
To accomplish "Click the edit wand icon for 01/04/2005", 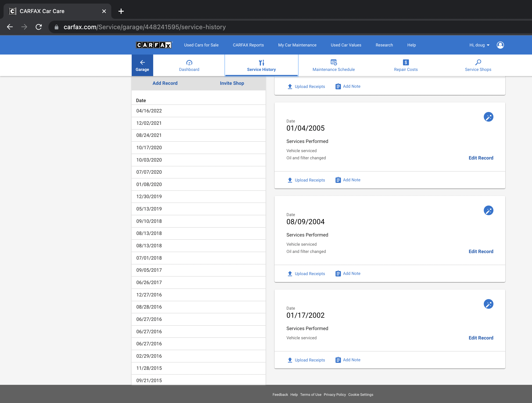I will [488, 117].
